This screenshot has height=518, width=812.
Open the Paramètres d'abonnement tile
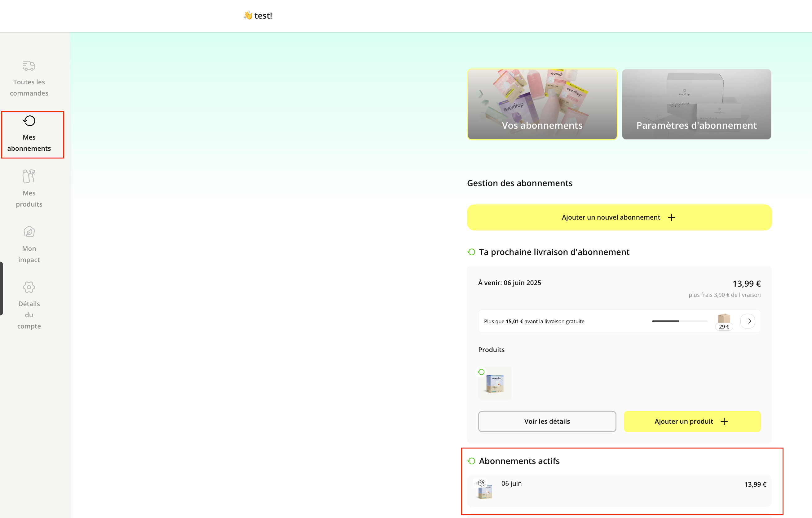click(696, 104)
